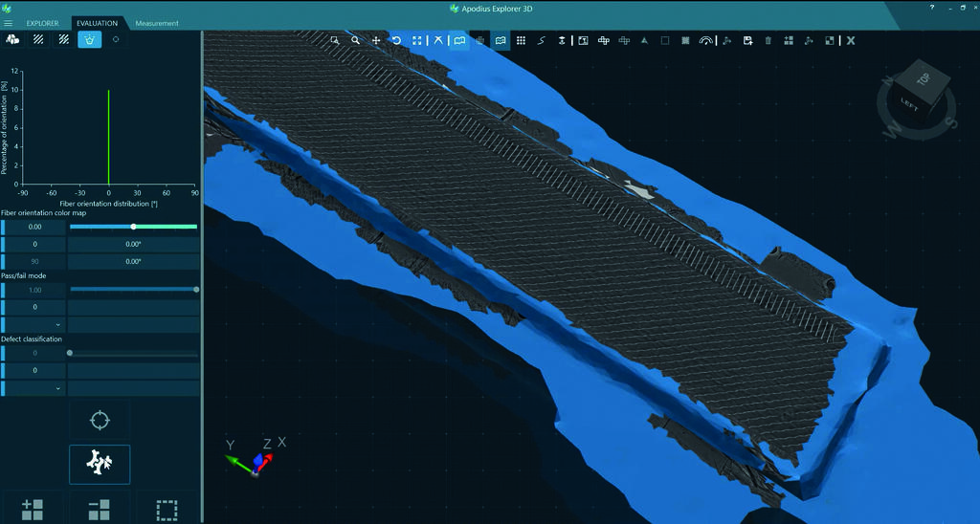The width and height of the screenshot is (980, 524).
Task: Open the Measurement tab
Action: pos(157,23)
